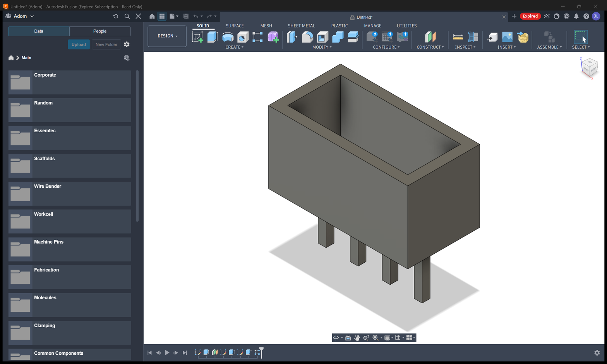Switch to the Utilities tab
Screen dimensions: 607x364
(x=406, y=26)
